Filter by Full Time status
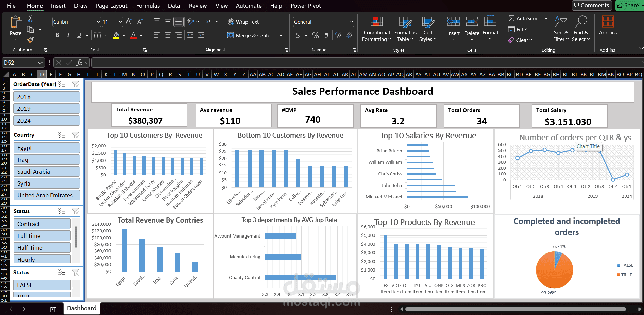644x315 pixels. click(x=42, y=236)
